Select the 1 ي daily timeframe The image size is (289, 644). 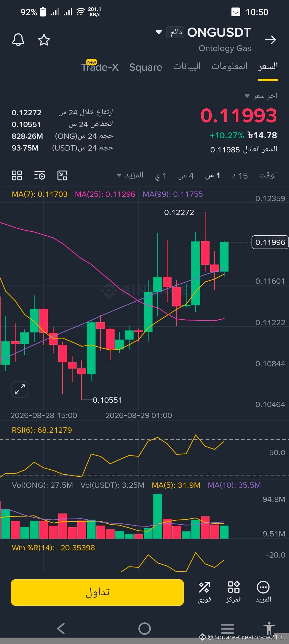[x=161, y=176]
